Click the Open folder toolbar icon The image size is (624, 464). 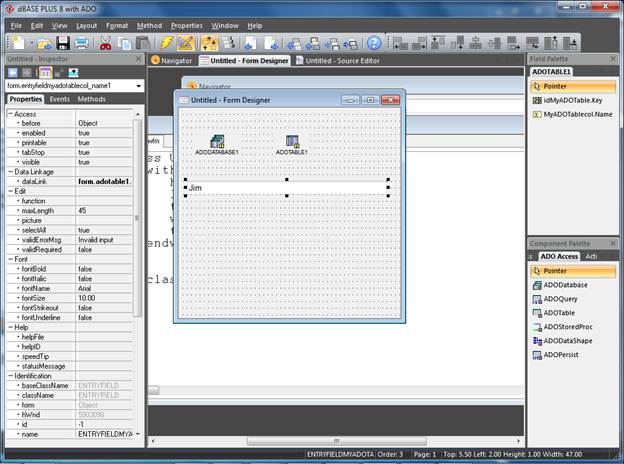point(44,43)
